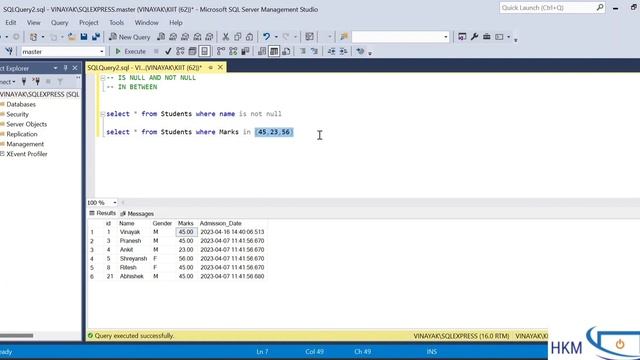
Task: Open Properties window via wrench icon
Action: coord(474,37)
